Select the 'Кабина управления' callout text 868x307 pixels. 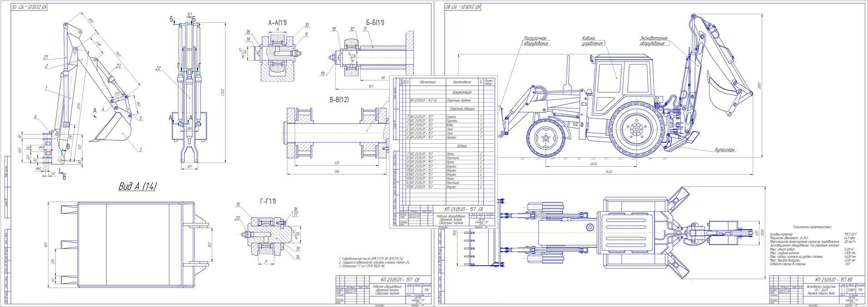click(x=592, y=41)
